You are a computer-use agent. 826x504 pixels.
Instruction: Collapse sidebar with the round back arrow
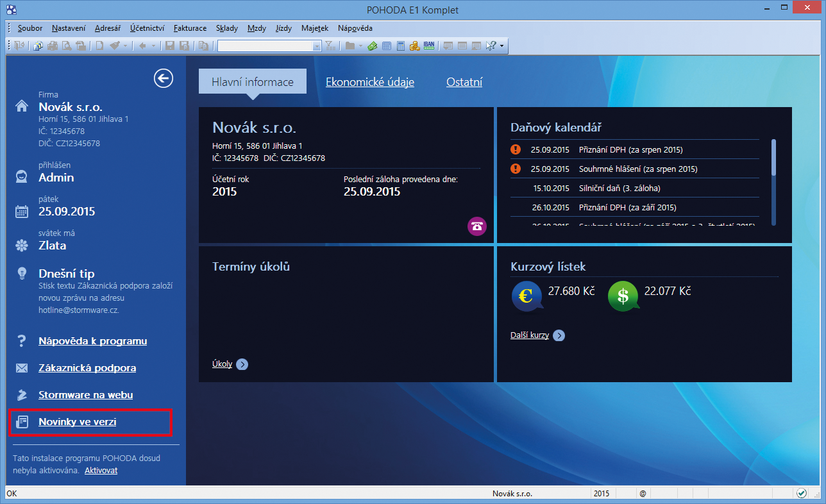click(164, 78)
